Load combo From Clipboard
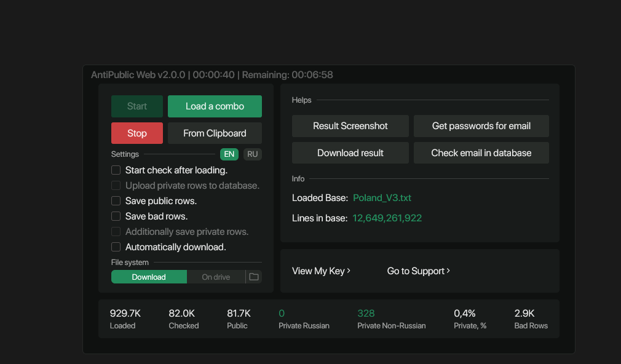 click(215, 133)
